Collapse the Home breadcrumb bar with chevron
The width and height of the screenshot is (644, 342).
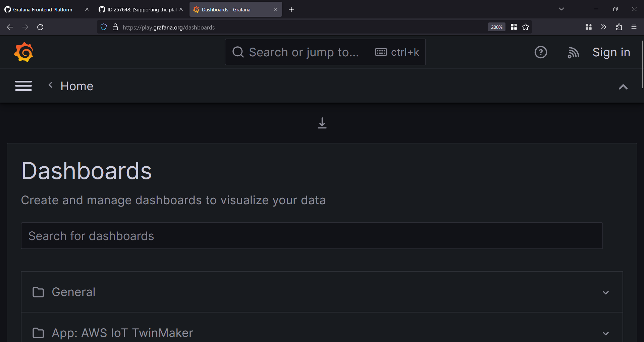pos(623,87)
